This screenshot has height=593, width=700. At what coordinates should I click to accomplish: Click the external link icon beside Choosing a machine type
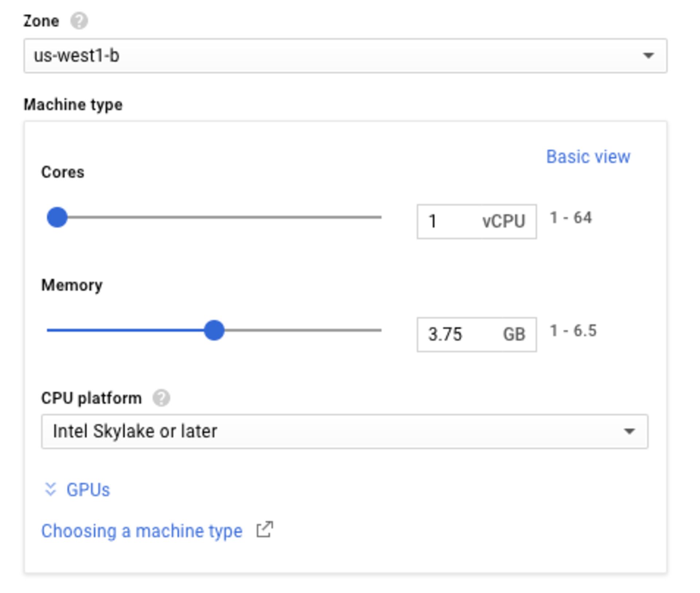tap(265, 530)
